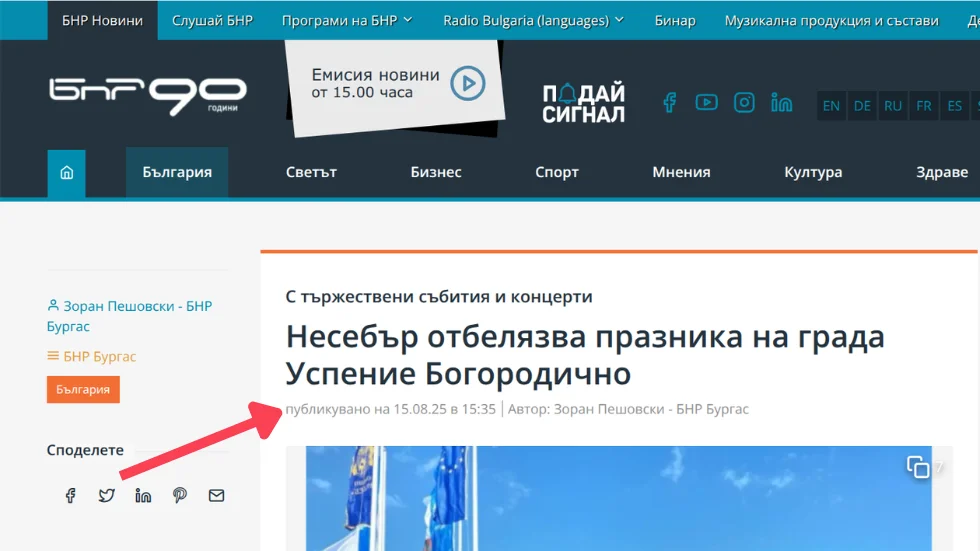Click Емисия новини от 15.00 часа text
Screen dimensions: 980x551
pos(376,83)
